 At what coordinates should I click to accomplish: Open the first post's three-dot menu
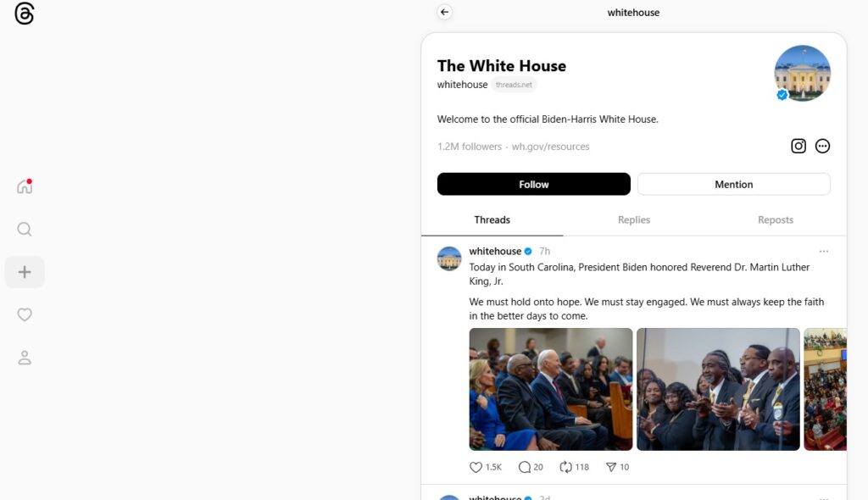coord(824,252)
